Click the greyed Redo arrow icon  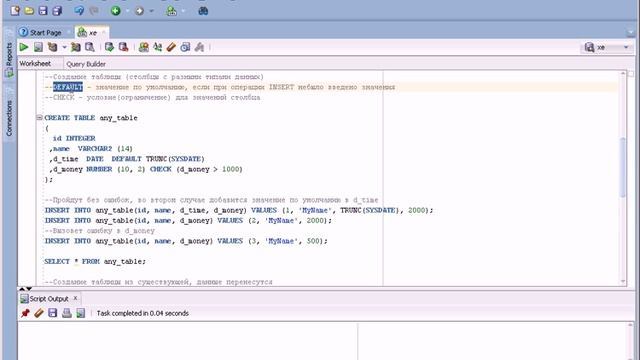[94, 11]
